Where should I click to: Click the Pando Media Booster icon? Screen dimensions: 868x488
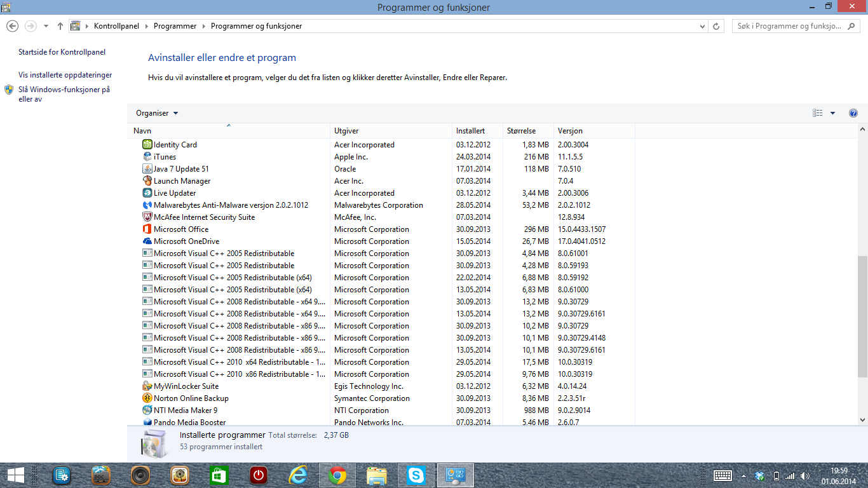point(147,422)
